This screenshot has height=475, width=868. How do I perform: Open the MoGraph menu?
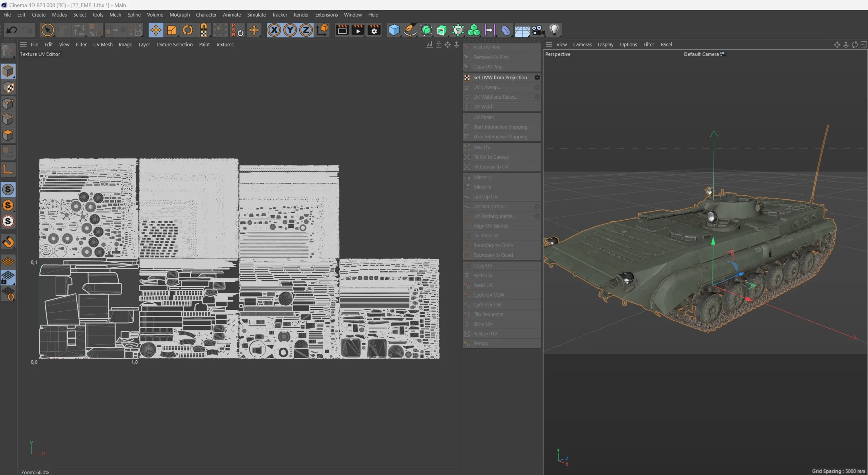(x=179, y=15)
